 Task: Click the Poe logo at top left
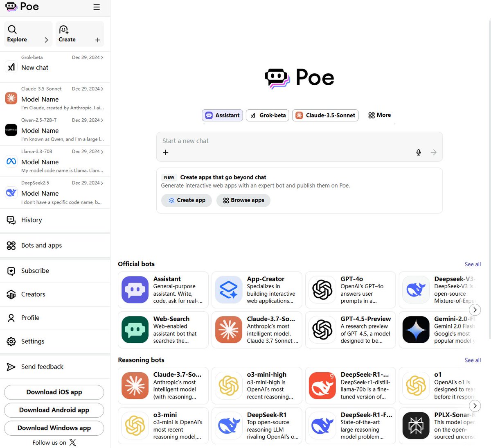22,7
